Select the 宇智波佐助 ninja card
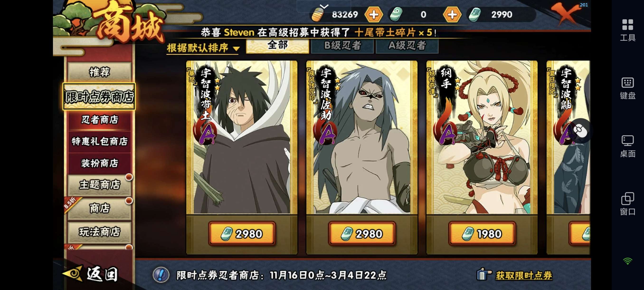Screen dimensions: 644x290 [x=362, y=137]
